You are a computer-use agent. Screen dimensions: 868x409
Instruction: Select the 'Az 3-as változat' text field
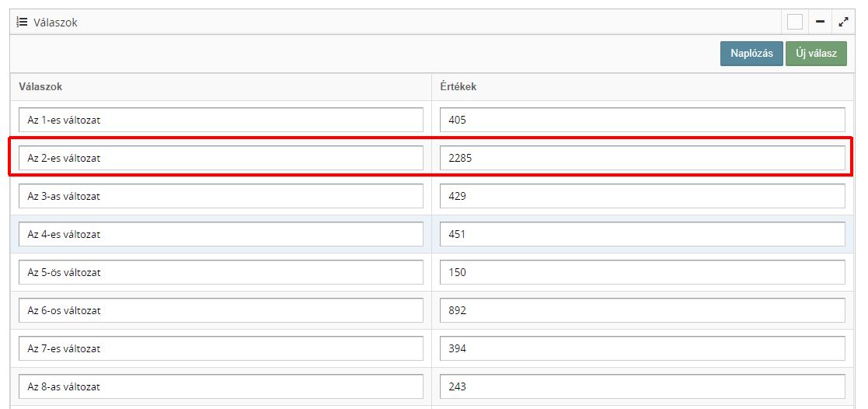pyautogui.click(x=221, y=197)
